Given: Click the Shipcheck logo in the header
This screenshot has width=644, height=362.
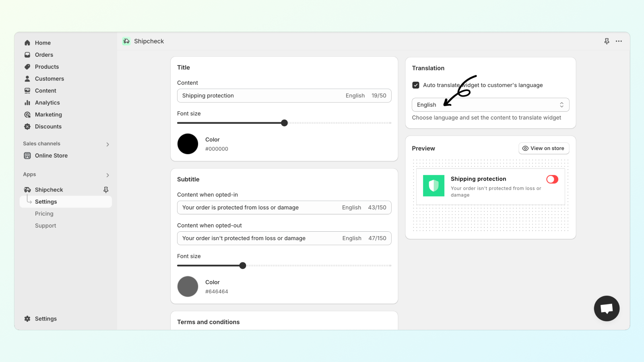Looking at the screenshot, I should (126, 41).
